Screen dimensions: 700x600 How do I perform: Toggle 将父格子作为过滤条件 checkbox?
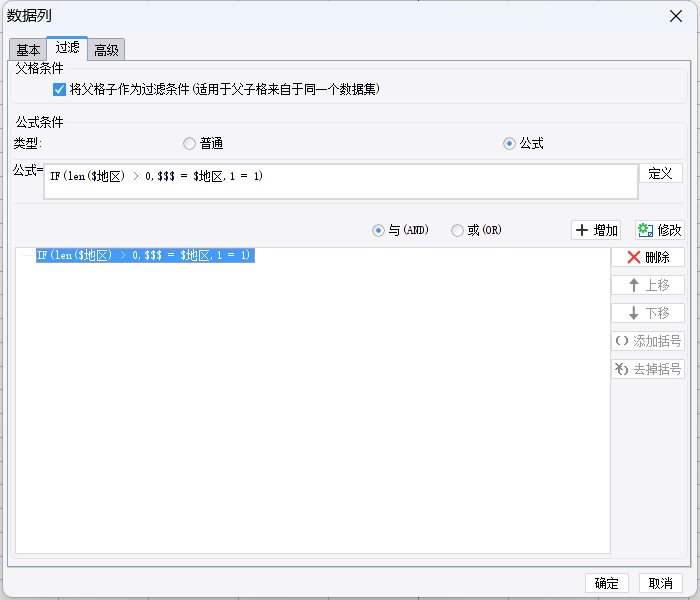pyautogui.click(x=59, y=89)
